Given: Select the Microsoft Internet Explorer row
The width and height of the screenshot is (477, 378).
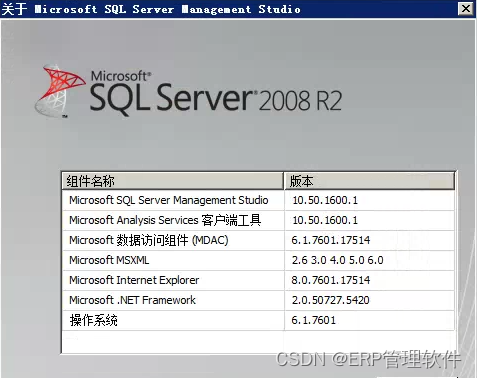Looking at the screenshot, I should pyautogui.click(x=258, y=280).
